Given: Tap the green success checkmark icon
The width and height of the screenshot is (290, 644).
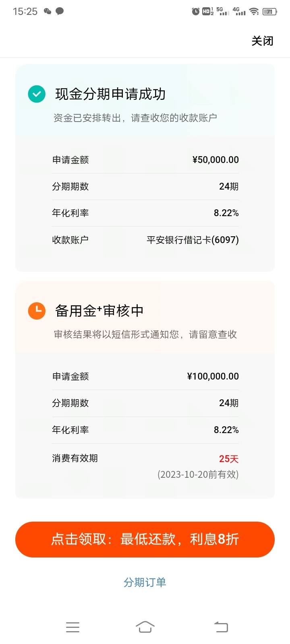Looking at the screenshot, I should [37, 94].
